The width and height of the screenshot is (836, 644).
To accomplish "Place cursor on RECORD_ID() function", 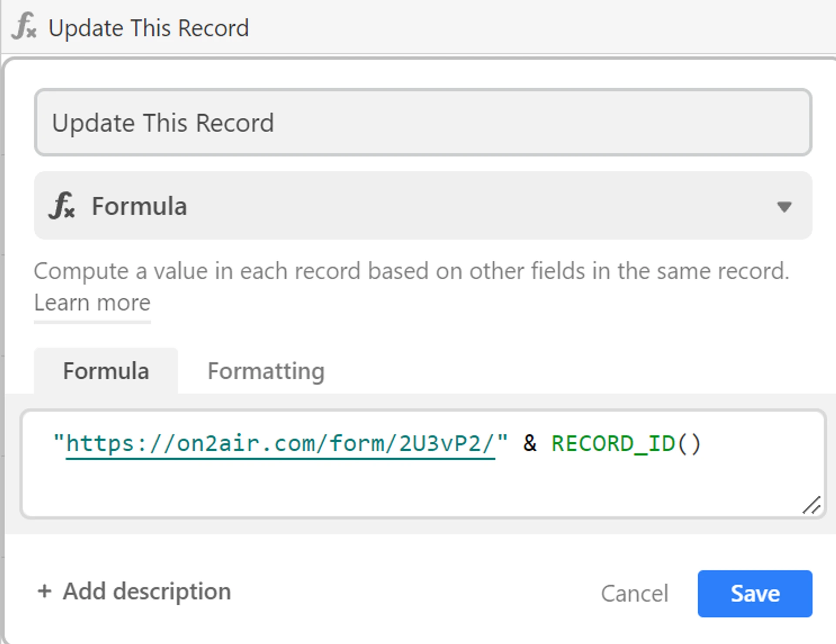I will [626, 444].
